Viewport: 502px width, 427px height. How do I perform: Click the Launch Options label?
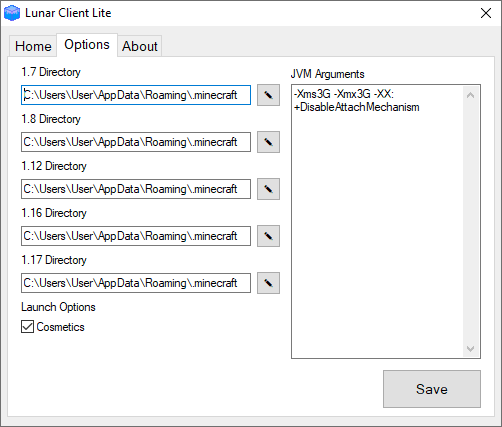(58, 307)
